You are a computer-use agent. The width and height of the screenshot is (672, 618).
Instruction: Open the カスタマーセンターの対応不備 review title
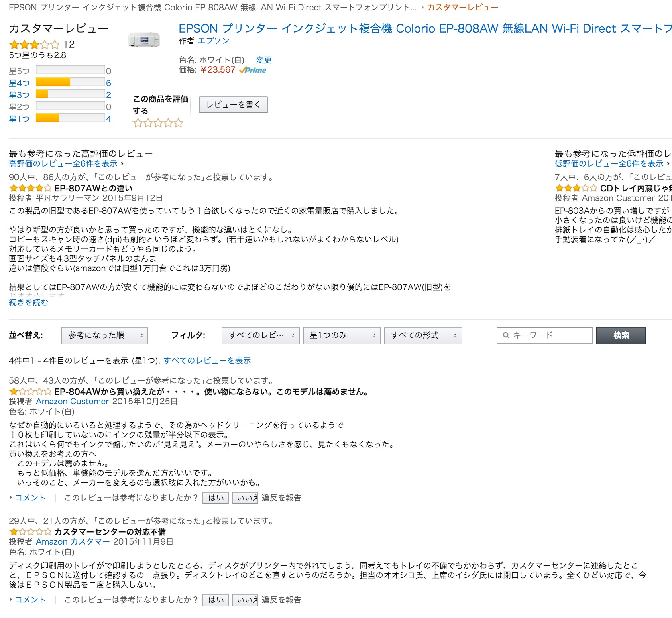[x=110, y=532]
